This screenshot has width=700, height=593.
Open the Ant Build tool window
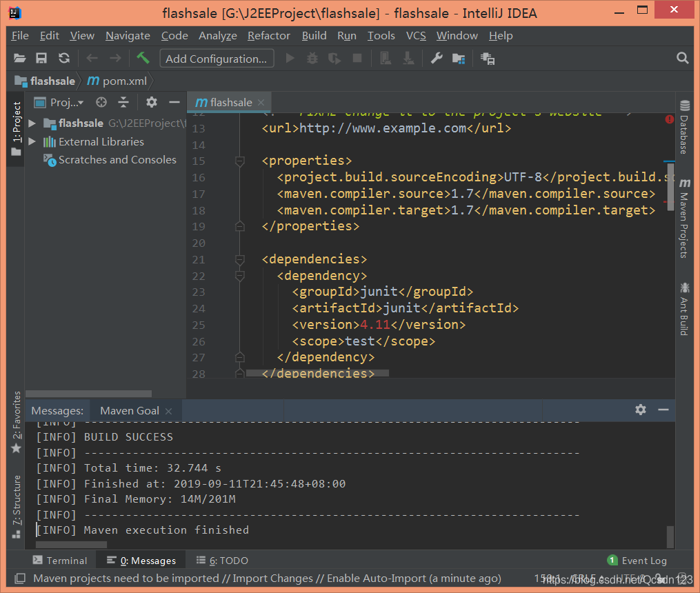tap(684, 309)
